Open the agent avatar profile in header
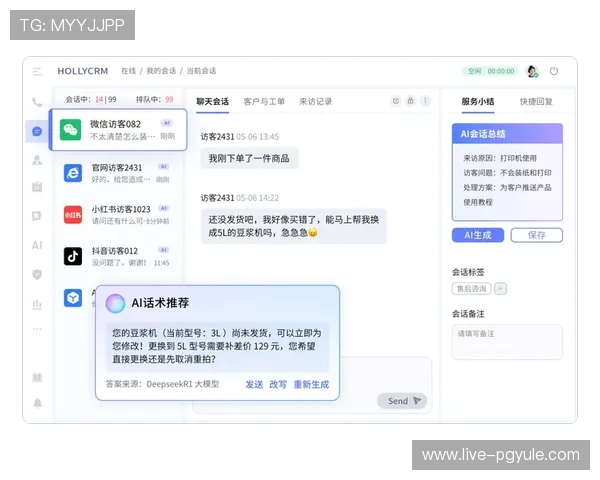600x480 pixels. pos(532,71)
